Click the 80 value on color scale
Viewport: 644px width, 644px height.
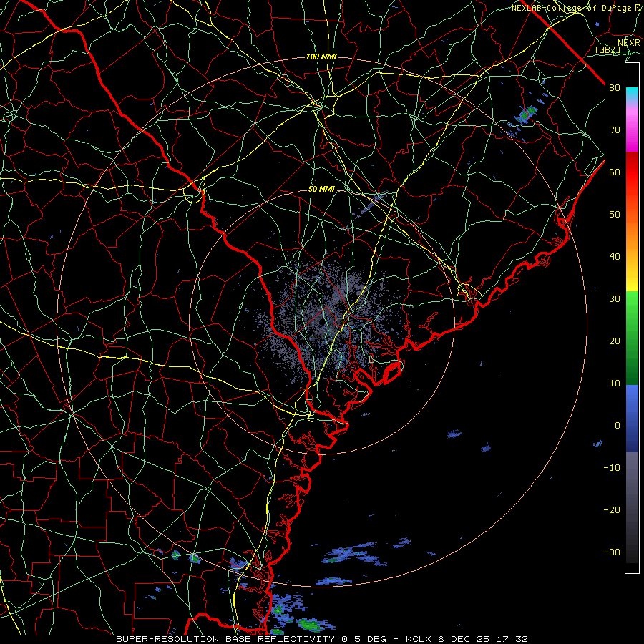click(615, 87)
